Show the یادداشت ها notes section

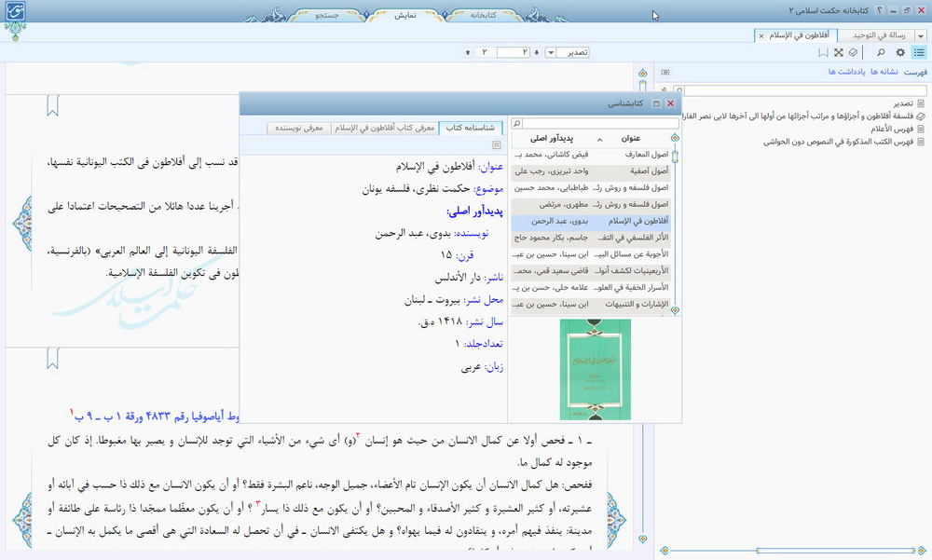[847, 72]
